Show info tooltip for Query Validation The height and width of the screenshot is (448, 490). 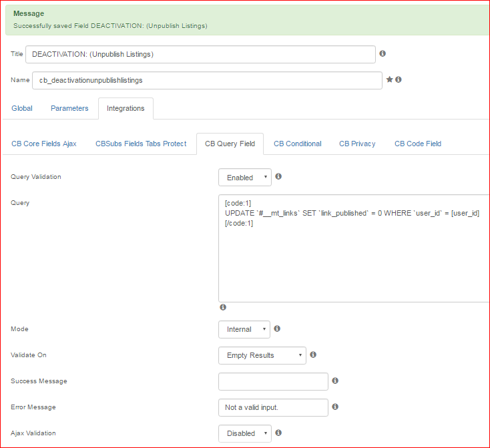tap(278, 176)
